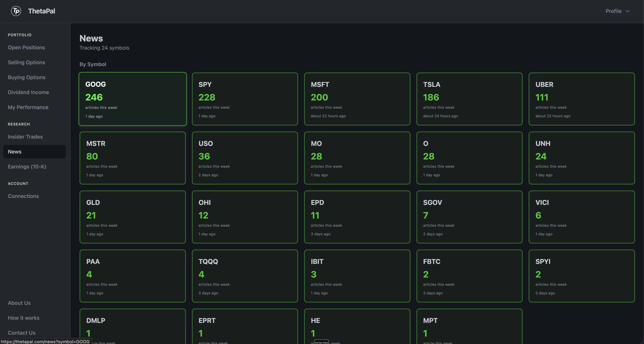The image size is (644, 344).
Task: Select the News sidebar item
Action: [35, 152]
